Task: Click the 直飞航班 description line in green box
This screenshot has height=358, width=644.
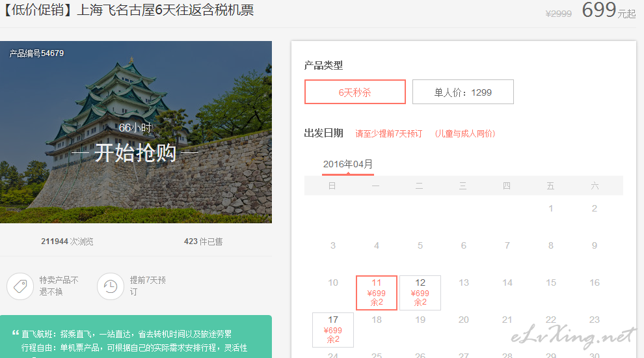Action: point(126,334)
